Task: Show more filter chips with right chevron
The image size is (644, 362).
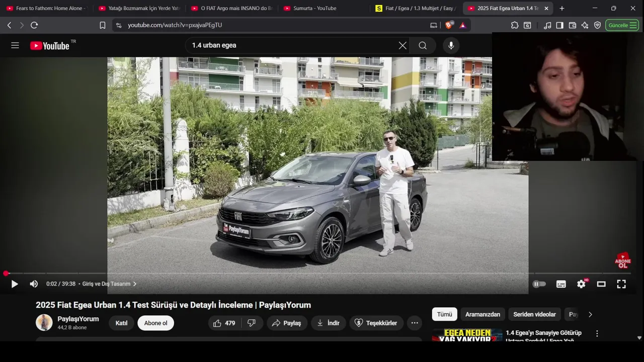Action: coord(590,314)
